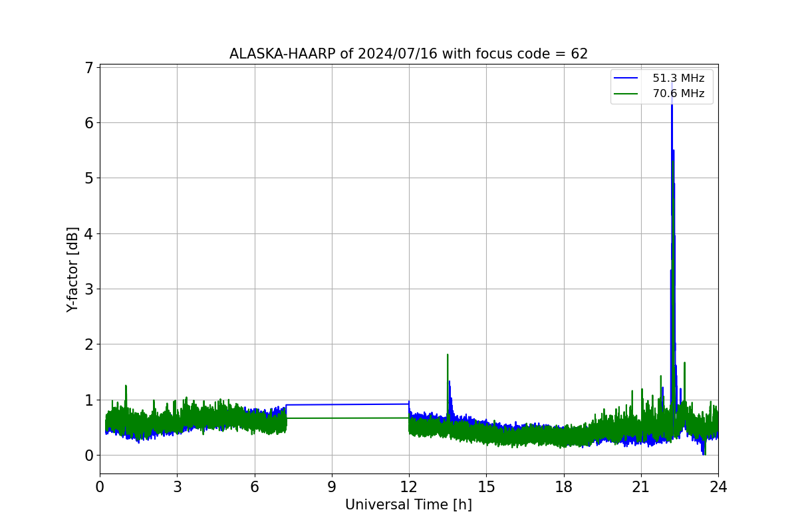
Task: Click x-axis tick label '18'
Action: coord(564,487)
